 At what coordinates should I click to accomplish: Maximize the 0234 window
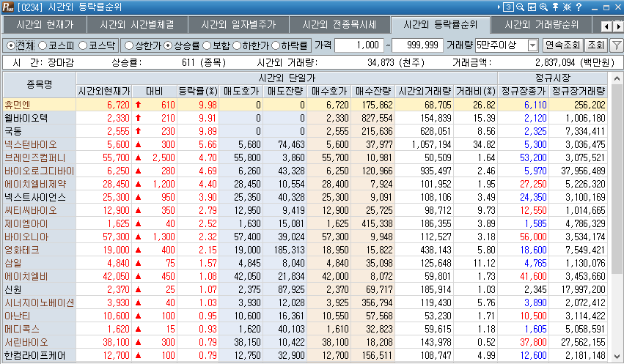[x=606, y=7]
